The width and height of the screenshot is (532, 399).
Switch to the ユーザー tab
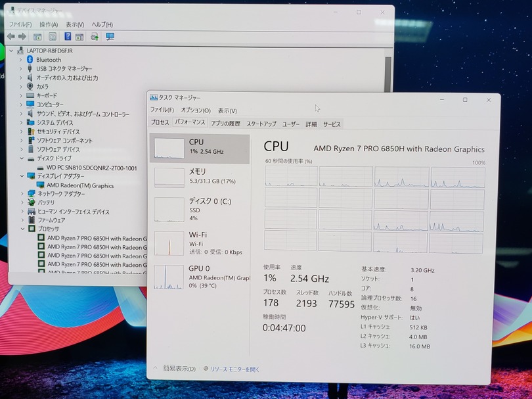pyautogui.click(x=291, y=124)
